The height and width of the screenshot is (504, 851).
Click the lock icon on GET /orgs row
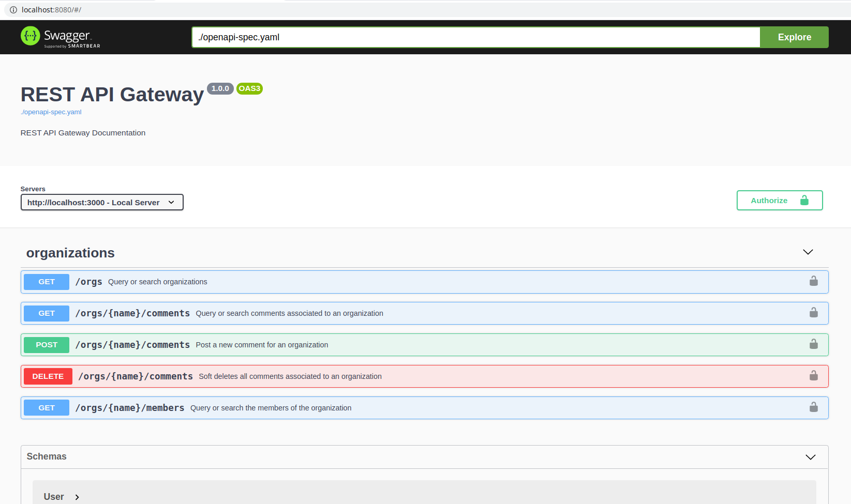pyautogui.click(x=814, y=281)
